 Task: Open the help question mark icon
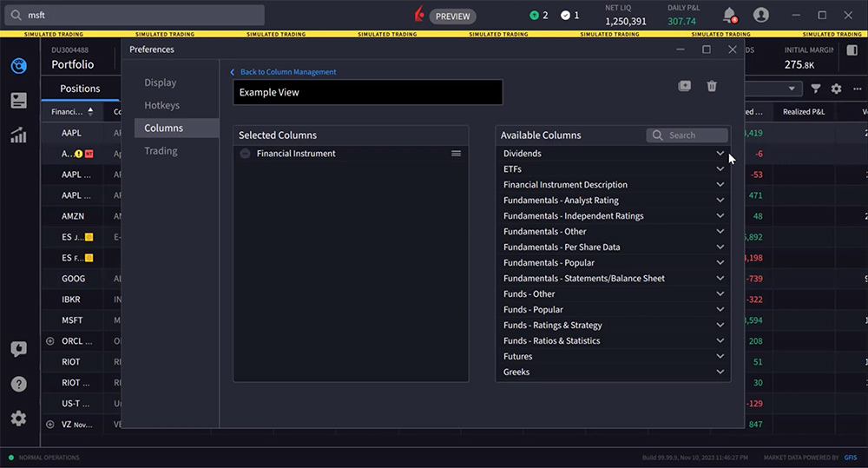pos(18,384)
